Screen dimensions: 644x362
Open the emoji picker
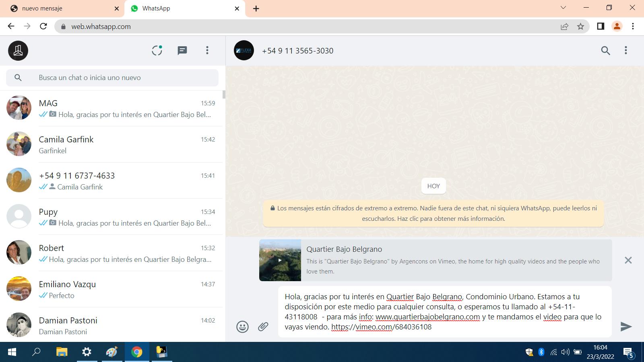click(x=242, y=327)
